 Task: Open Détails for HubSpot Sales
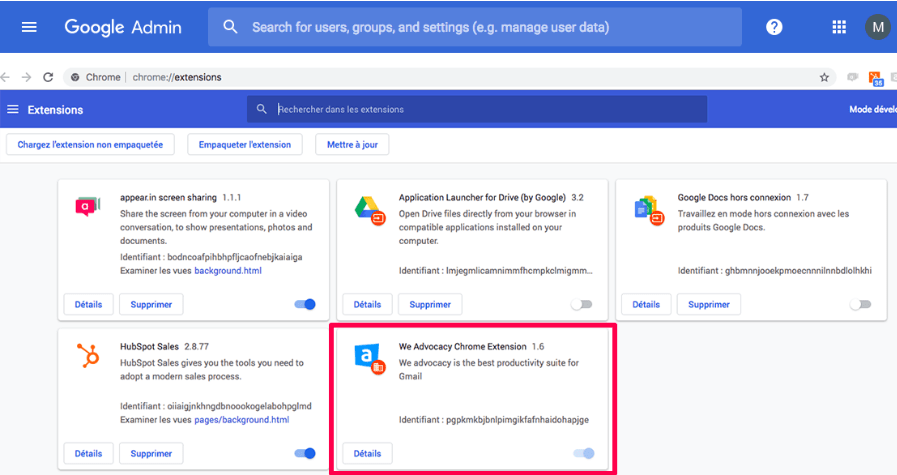tap(88, 453)
